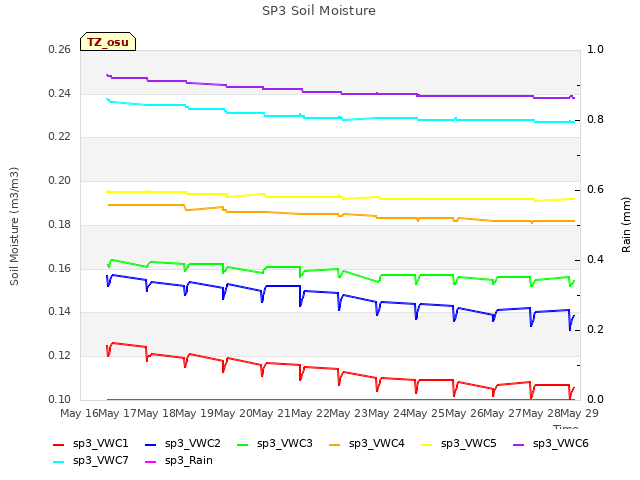Toggle sp3_VWC6 legend entry
The width and height of the screenshot is (640, 480).
point(551,443)
